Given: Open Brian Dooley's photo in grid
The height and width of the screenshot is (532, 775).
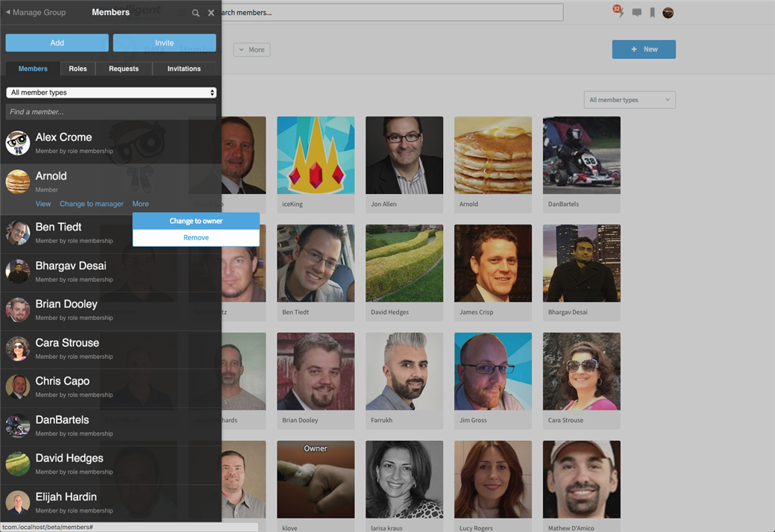Looking at the screenshot, I should click(x=316, y=372).
